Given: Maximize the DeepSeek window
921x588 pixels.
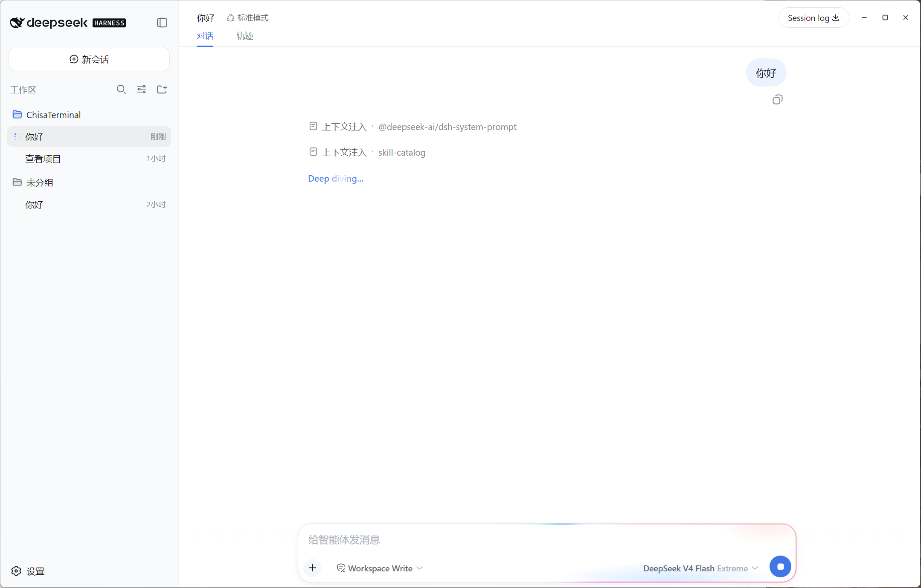Looking at the screenshot, I should [885, 17].
